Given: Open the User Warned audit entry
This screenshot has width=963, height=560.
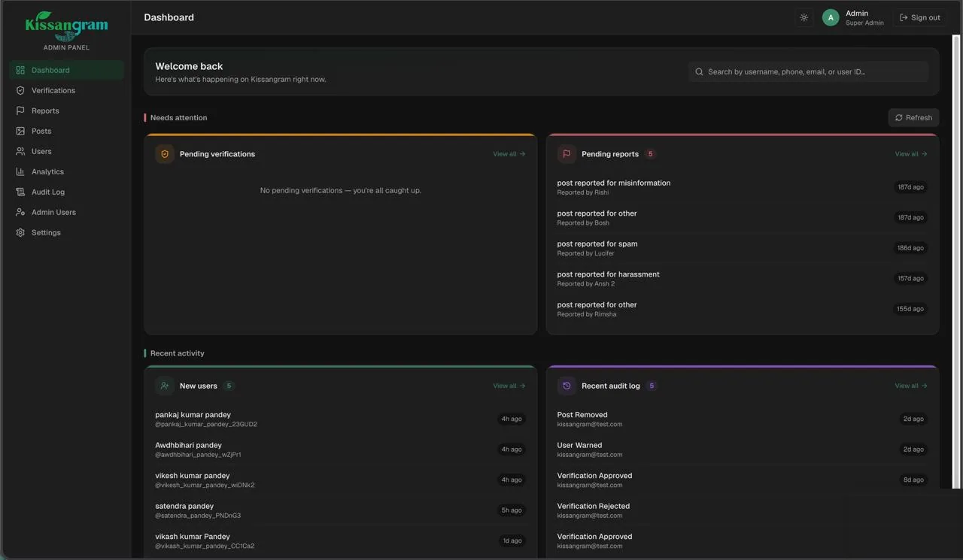Looking at the screenshot, I should pos(743,450).
